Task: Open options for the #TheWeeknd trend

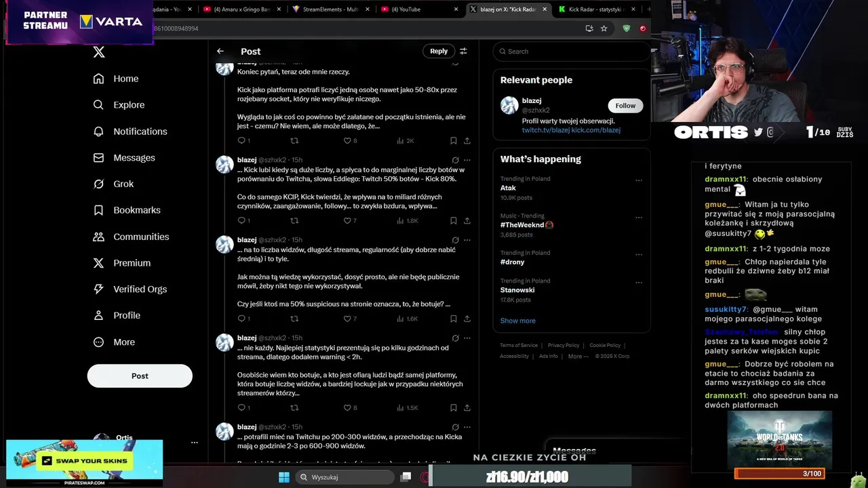Action: (x=639, y=217)
